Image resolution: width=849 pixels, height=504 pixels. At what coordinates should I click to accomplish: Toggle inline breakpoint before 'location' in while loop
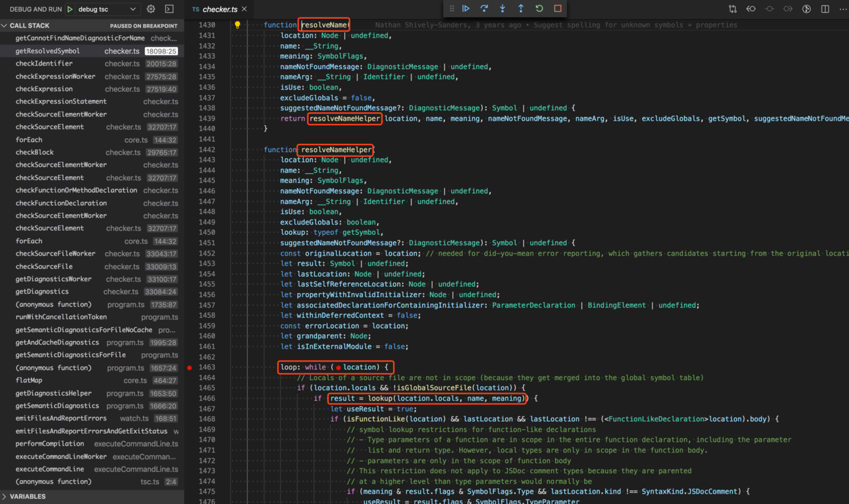pos(338,368)
